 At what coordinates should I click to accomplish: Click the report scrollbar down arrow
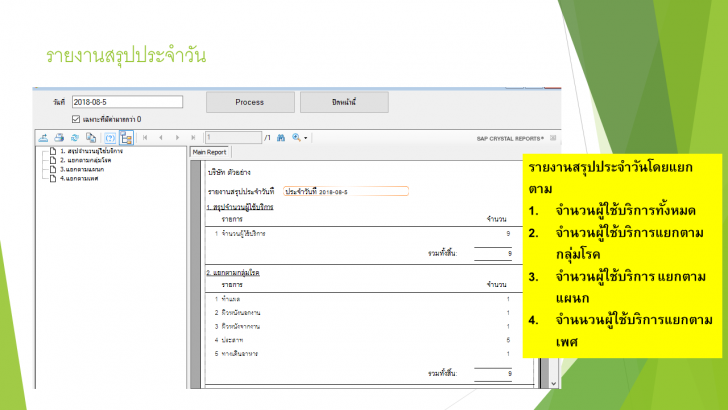pyautogui.click(x=553, y=384)
